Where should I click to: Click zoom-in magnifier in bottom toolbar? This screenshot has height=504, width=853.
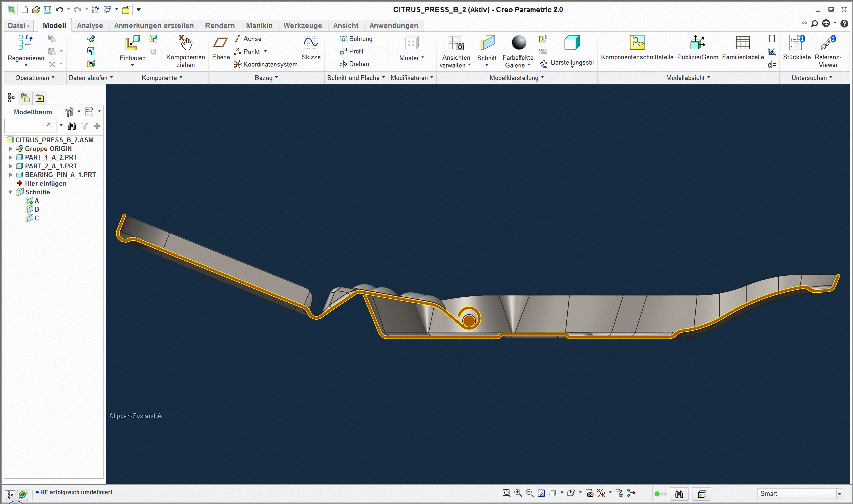pos(518,493)
